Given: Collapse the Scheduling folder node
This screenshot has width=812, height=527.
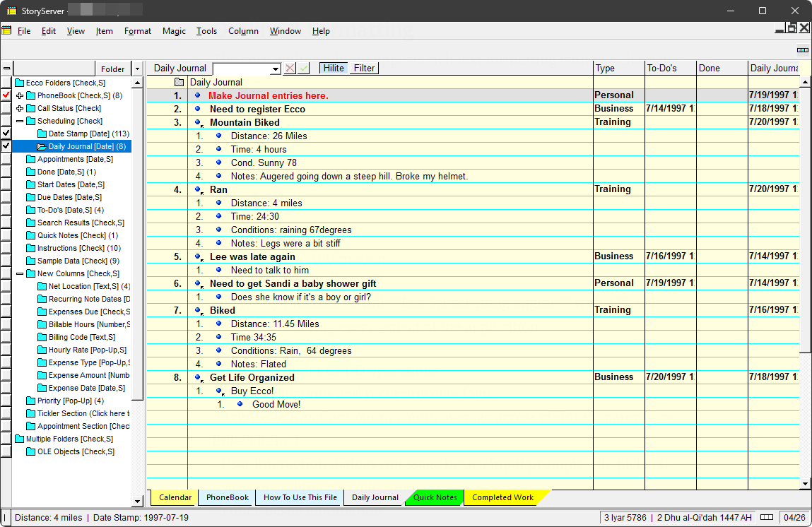Looking at the screenshot, I should point(20,121).
